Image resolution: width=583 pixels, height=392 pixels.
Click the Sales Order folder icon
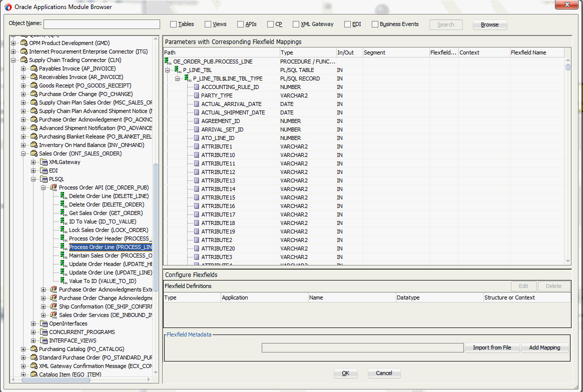pos(34,153)
